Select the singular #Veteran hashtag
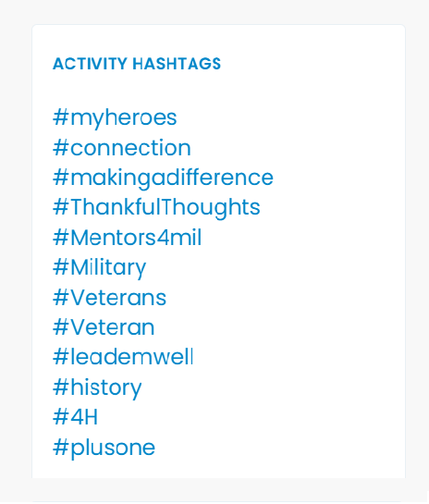This screenshot has height=504, width=429. pos(104,327)
